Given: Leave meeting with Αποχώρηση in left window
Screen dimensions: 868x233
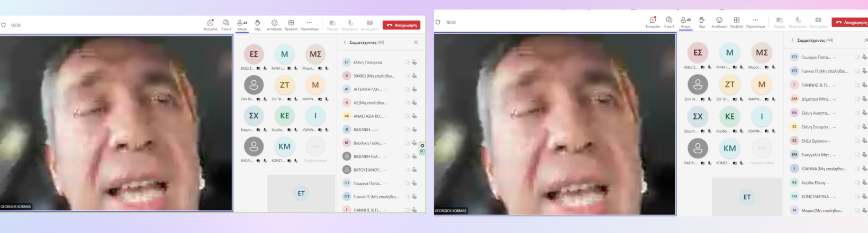Looking at the screenshot, I should click(x=401, y=25).
